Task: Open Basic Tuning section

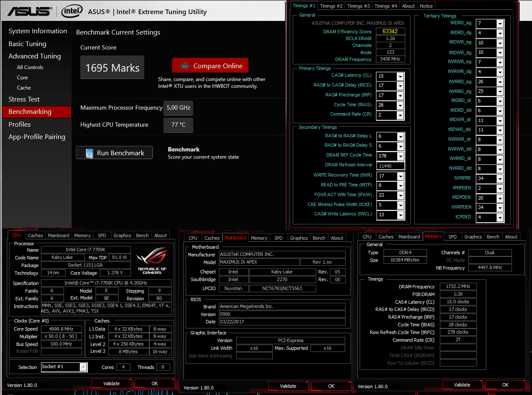Action: pos(27,44)
